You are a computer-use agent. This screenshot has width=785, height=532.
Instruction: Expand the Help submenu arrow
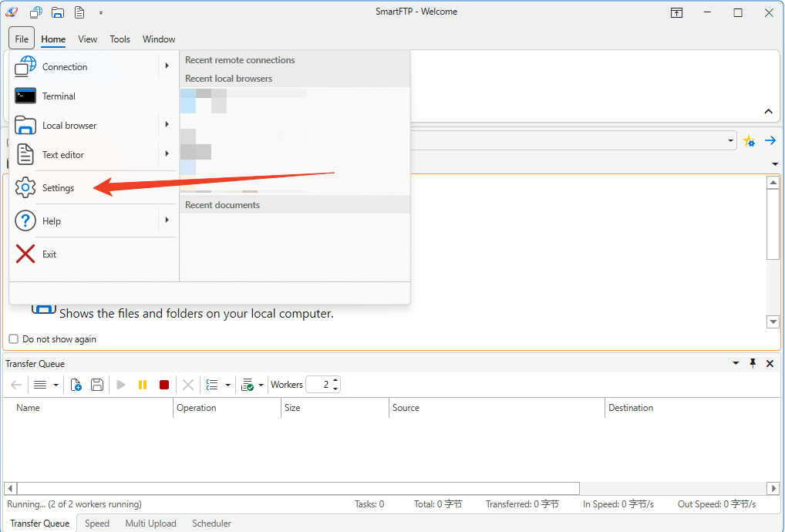[167, 220]
